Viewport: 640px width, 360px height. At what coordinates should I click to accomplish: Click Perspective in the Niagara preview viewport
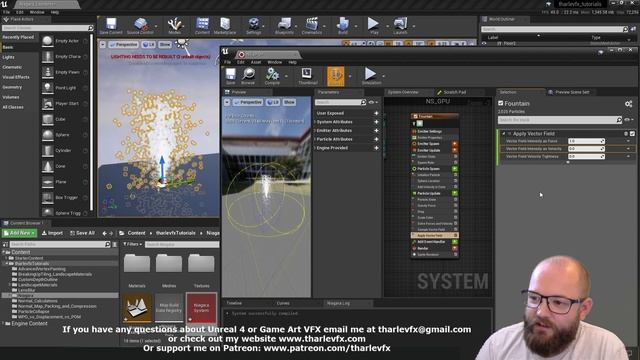[x=248, y=102]
